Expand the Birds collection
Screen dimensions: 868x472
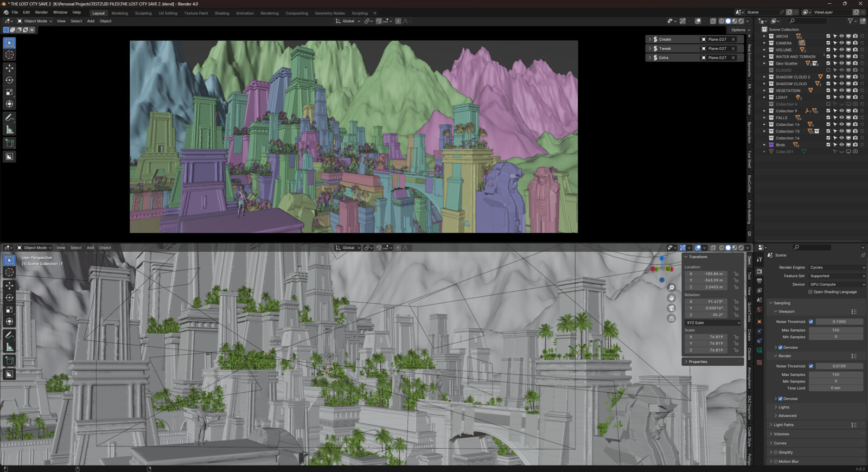pos(764,145)
